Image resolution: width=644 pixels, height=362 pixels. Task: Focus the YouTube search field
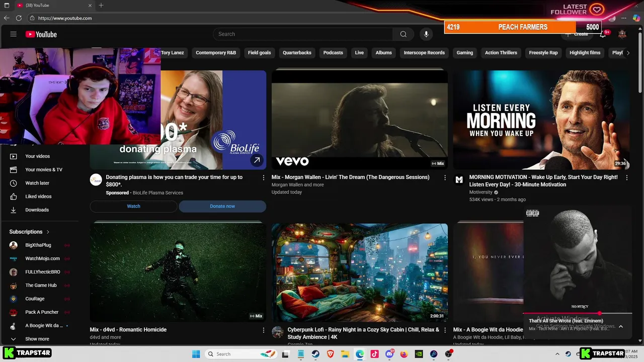point(303,34)
